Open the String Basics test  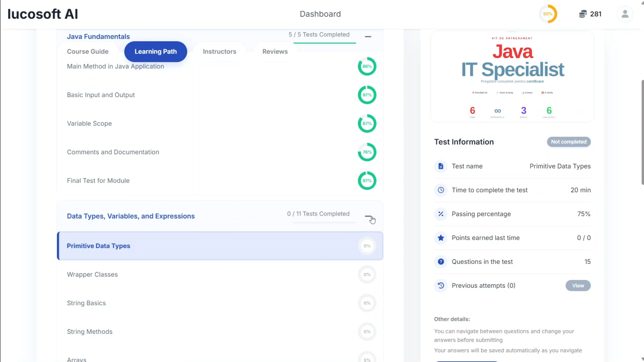pyautogui.click(x=86, y=303)
